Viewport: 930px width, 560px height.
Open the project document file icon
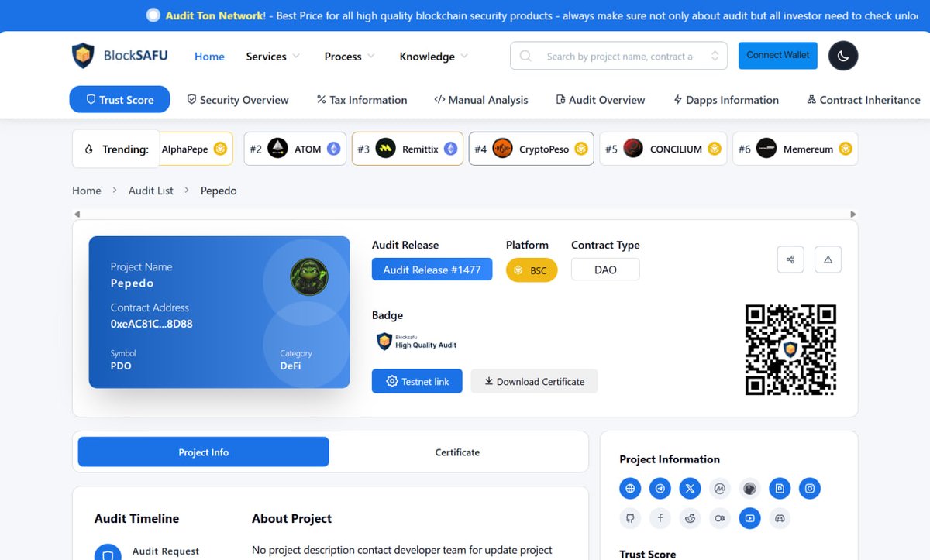[x=780, y=489]
